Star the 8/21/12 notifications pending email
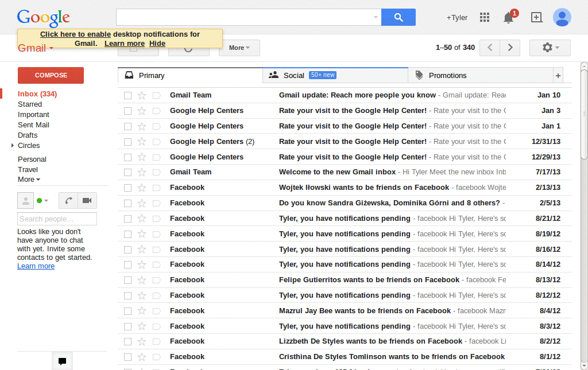The image size is (588, 370). (142, 219)
